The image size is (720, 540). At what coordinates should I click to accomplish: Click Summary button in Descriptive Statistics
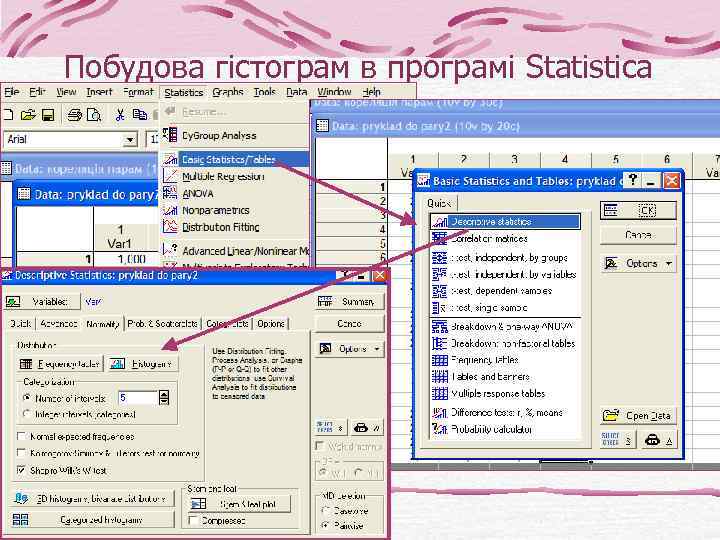click(350, 302)
